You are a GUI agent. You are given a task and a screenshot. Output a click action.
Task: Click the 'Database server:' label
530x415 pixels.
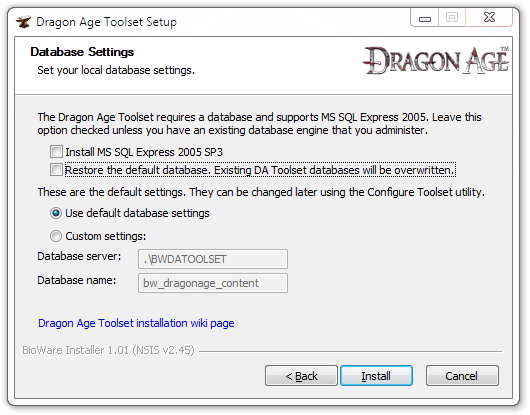[79, 256]
